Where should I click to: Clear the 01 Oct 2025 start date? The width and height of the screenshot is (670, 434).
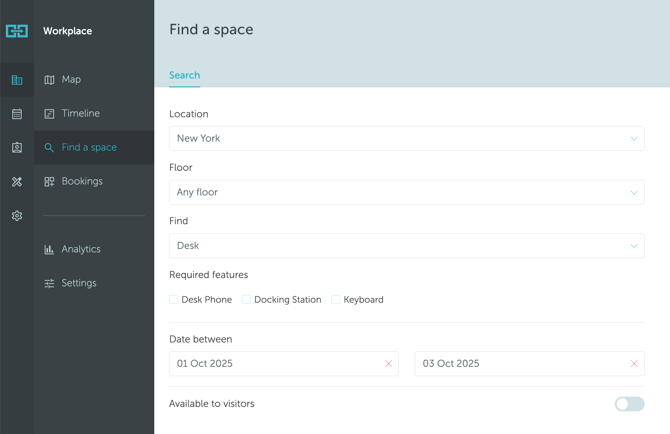pos(388,364)
